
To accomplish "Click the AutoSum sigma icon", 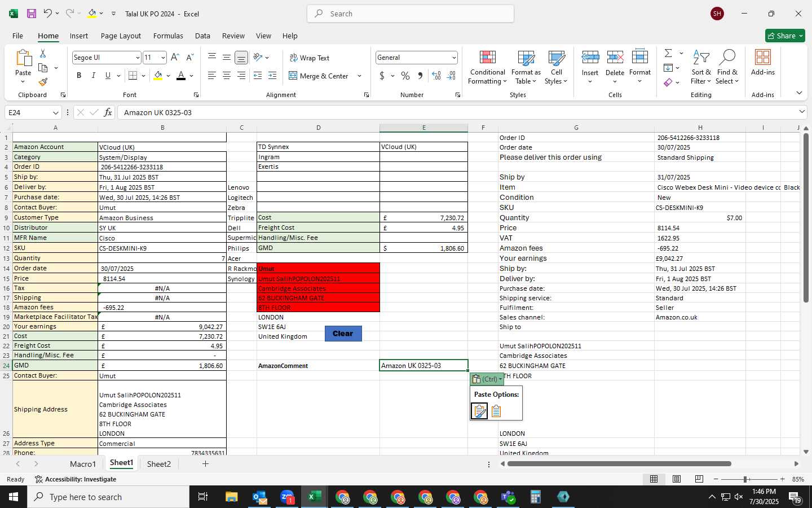I will (x=668, y=53).
